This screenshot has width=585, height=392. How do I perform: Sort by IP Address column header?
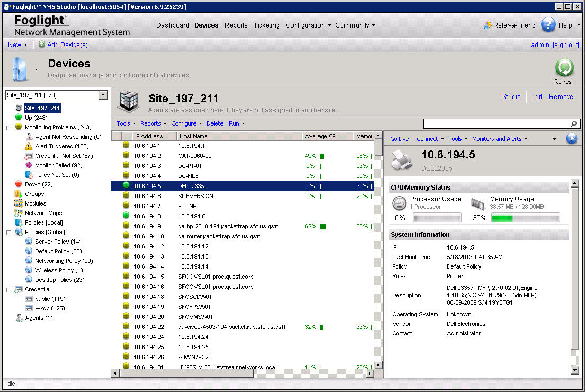click(154, 136)
